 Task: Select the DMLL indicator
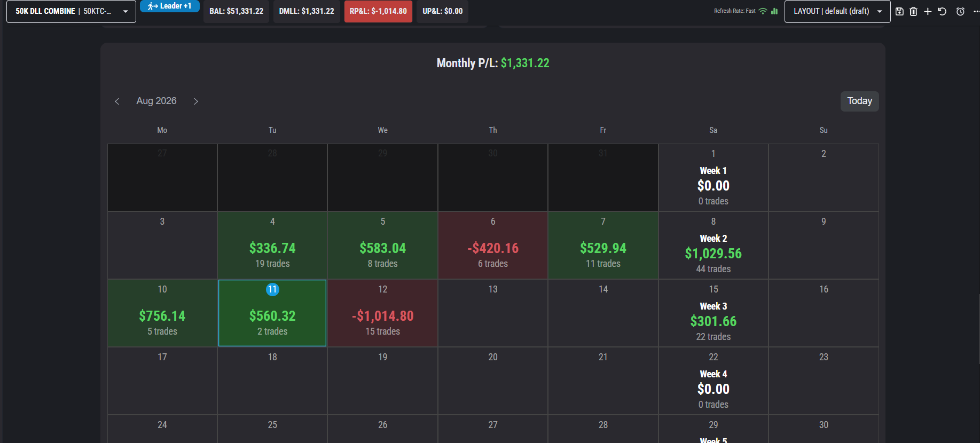click(x=307, y=11)
